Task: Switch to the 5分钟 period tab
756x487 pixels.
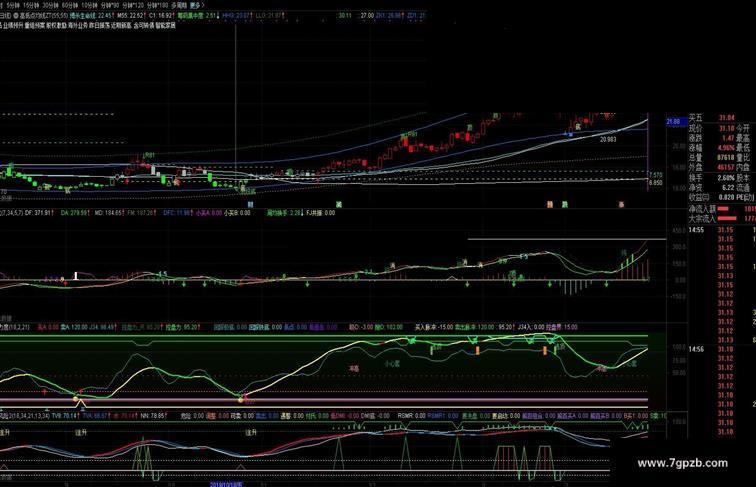Action: [x=13, y=5]
